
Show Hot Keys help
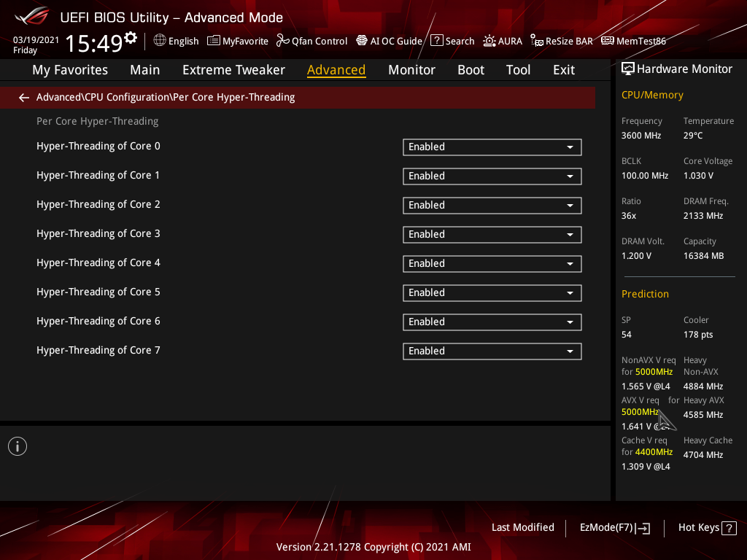707,528
